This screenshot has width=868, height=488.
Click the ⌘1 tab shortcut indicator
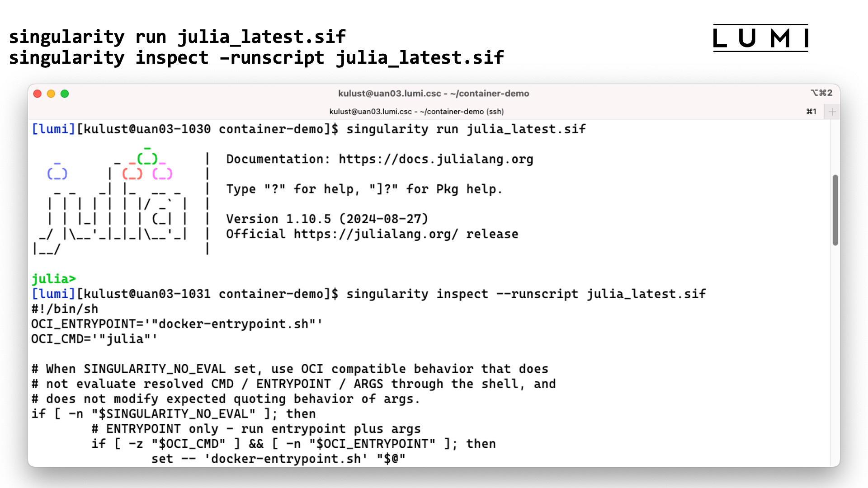pos(811,112)
